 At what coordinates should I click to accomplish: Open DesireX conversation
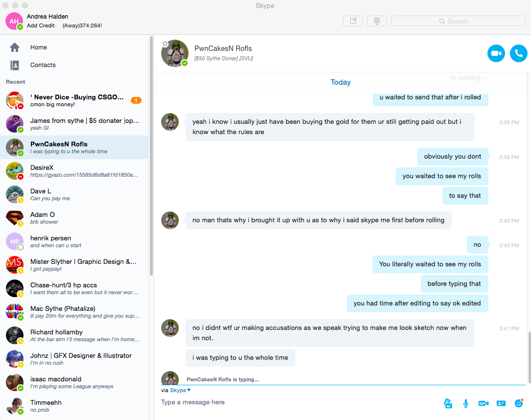click(74, 171)
